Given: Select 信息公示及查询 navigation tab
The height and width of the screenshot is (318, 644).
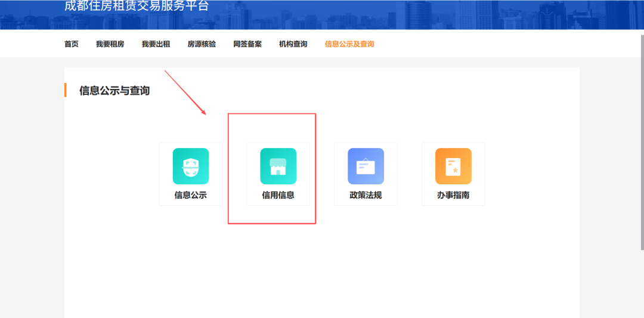Looking at the screenshot, I should tap(349, 44).
